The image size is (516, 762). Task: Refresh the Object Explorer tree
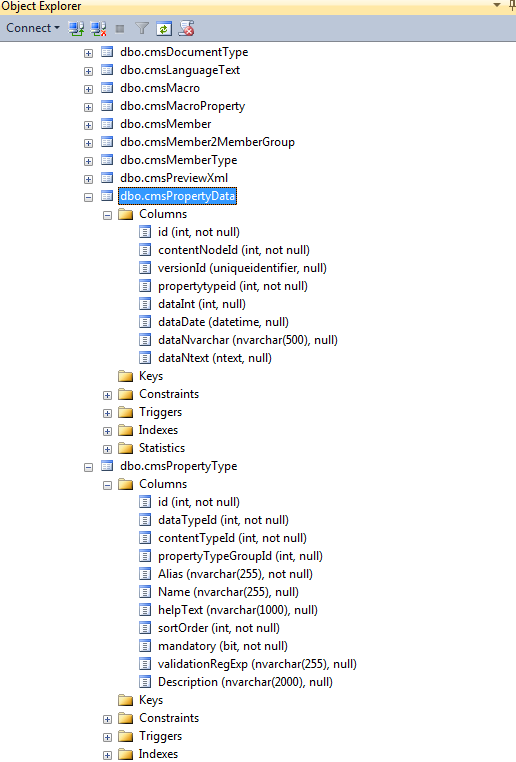164,29
